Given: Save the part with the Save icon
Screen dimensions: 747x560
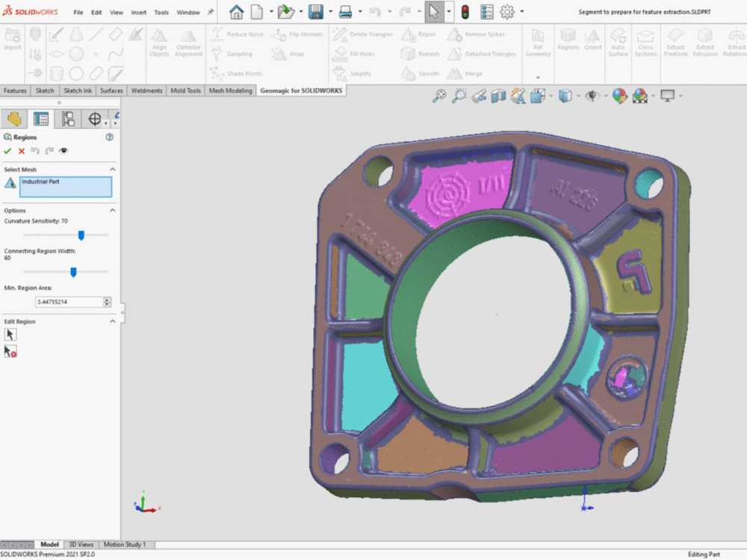Looking at the screenshot, I should coord(316,12).
